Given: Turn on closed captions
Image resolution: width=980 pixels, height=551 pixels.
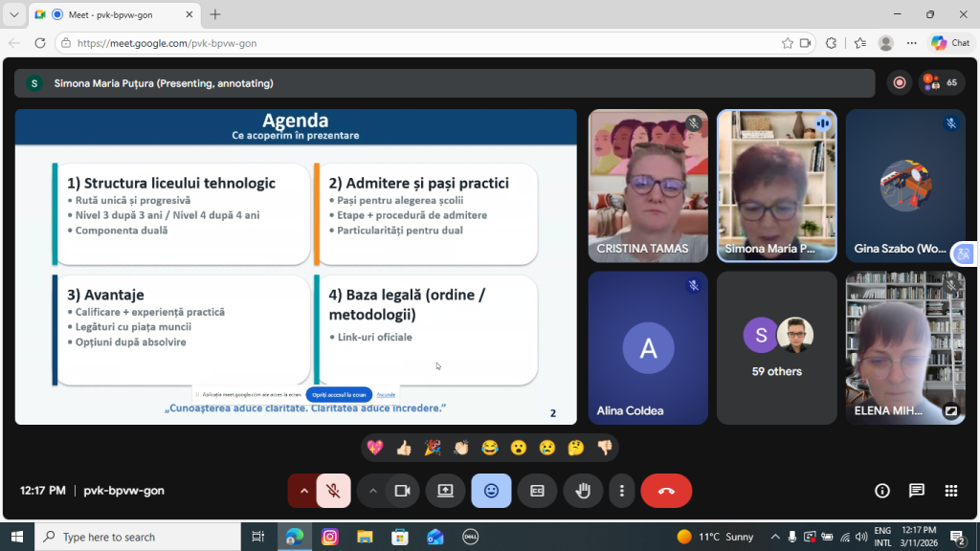Looking at the screenshot, I should point(537,491).
